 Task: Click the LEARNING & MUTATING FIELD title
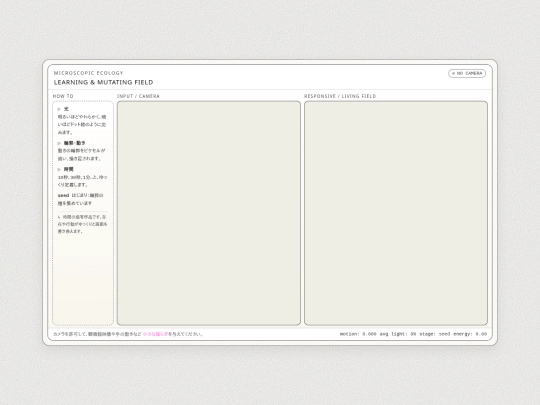coord(103,82)
